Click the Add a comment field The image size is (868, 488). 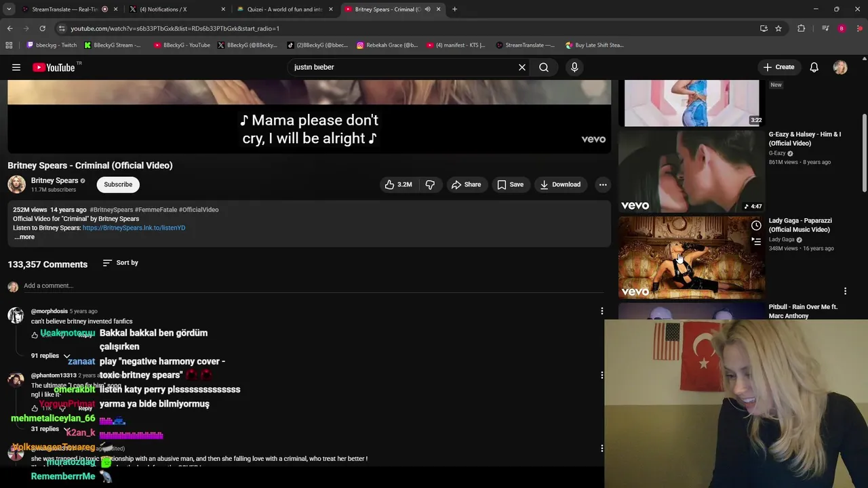[x=312, y=286]
